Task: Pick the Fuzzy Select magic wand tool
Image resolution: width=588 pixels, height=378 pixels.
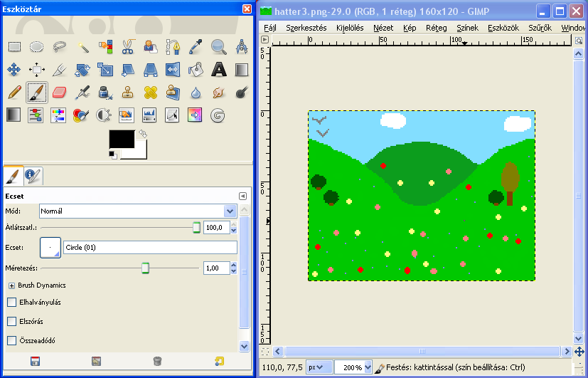Action: (x=82, y=47)
